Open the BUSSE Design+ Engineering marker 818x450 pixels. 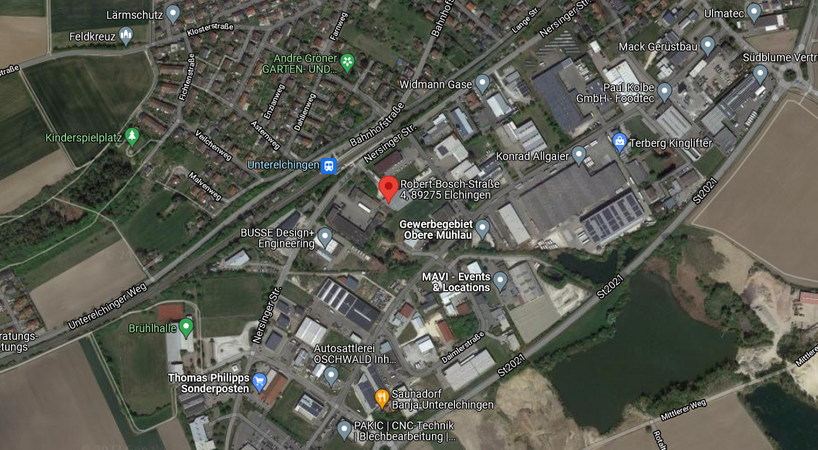(x=325, y=237)
